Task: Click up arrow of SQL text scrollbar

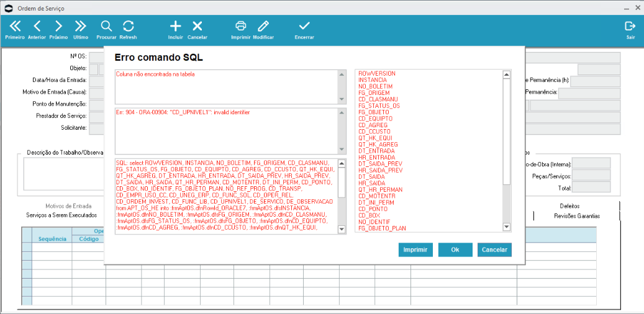Action: point(342,163)
